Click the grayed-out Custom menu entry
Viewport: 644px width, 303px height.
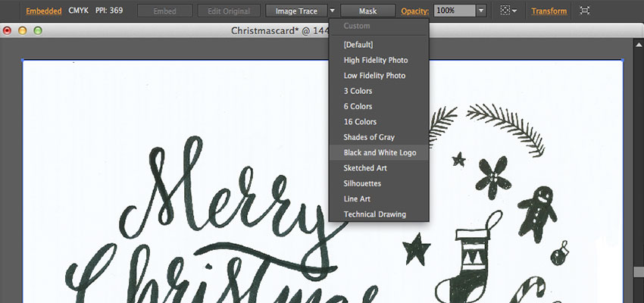[x=379, y=26]
